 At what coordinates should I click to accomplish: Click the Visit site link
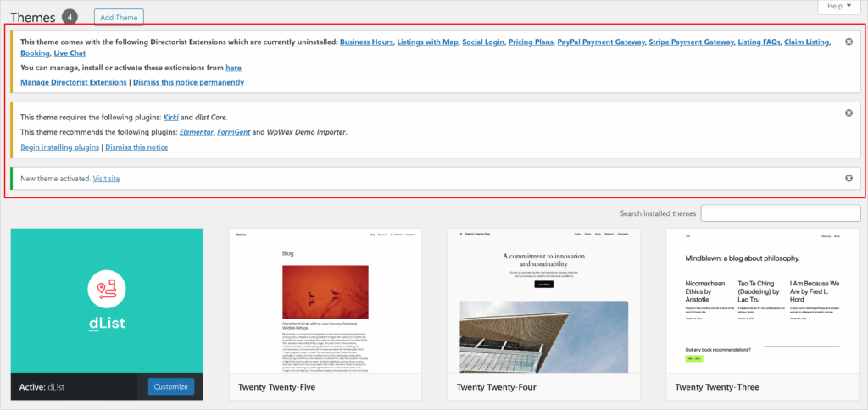click(x=106, y=179)
